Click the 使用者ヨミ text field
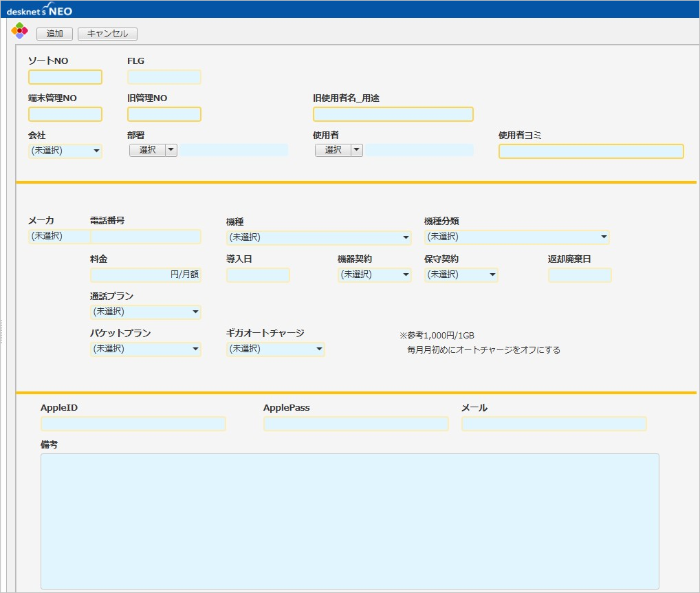700x593 pixels. [591, 151]
